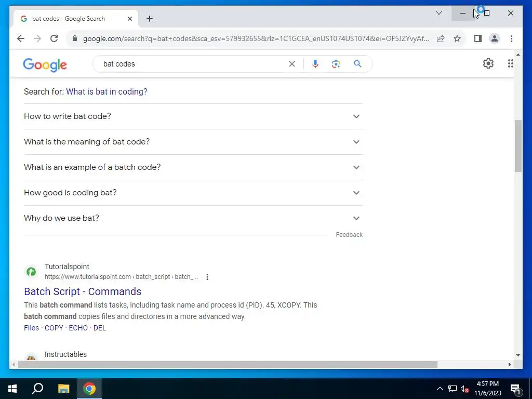
Task: View site information lock icon
Action: 75,38
